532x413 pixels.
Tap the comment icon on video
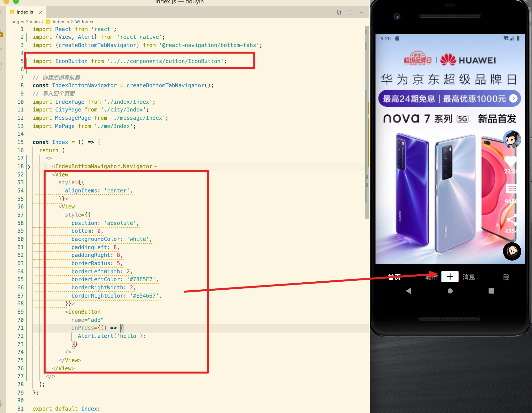[512, 189]
